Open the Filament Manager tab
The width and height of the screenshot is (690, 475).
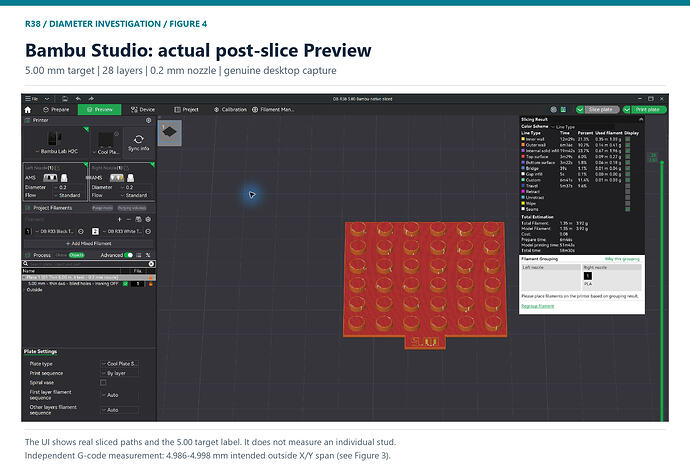[273, 110]
